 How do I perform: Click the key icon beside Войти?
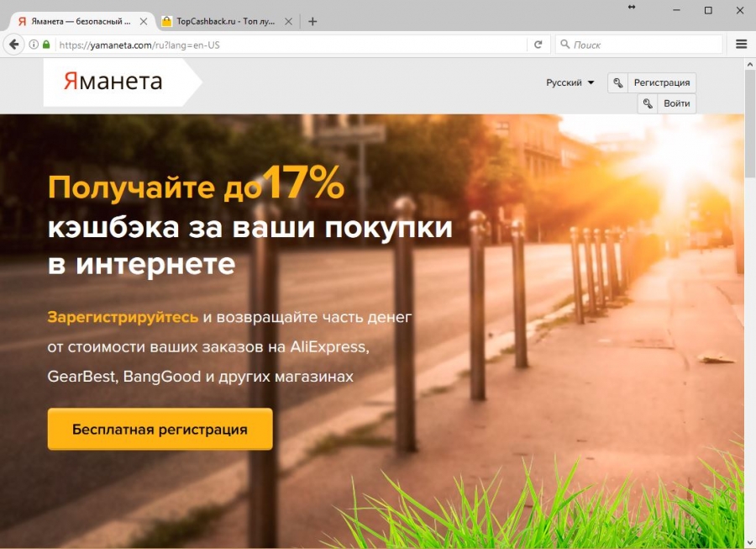(648, 103)
